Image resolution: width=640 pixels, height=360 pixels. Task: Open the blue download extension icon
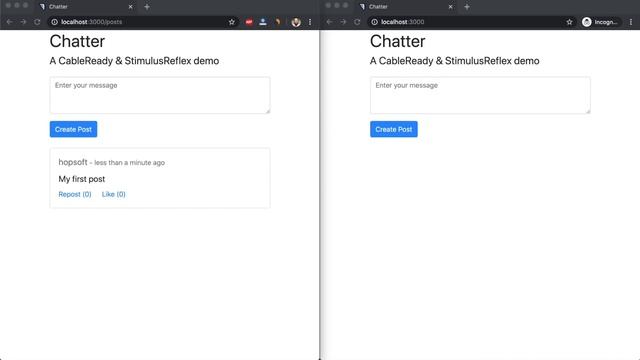(263, 22)
